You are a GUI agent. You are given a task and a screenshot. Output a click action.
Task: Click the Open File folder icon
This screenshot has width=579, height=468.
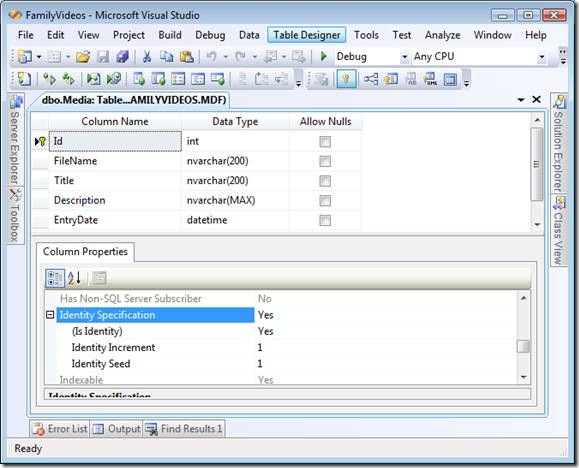coord(83,57)
